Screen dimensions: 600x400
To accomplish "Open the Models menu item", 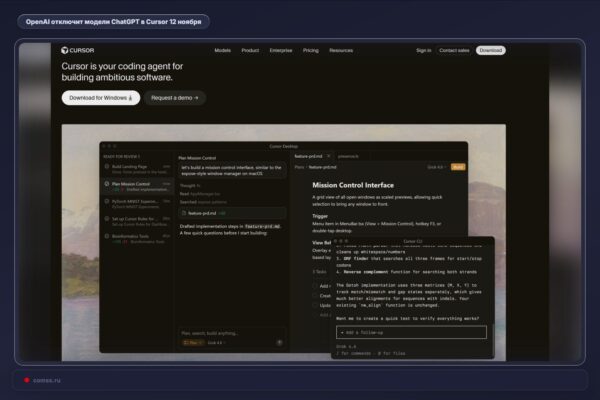I will (x=222, y=50).
